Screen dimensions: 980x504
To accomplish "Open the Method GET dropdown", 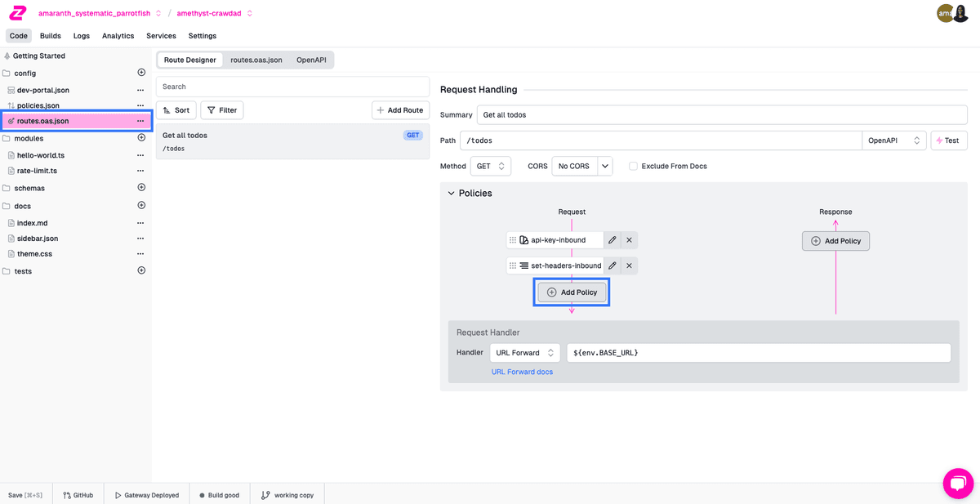I will 491,166.
